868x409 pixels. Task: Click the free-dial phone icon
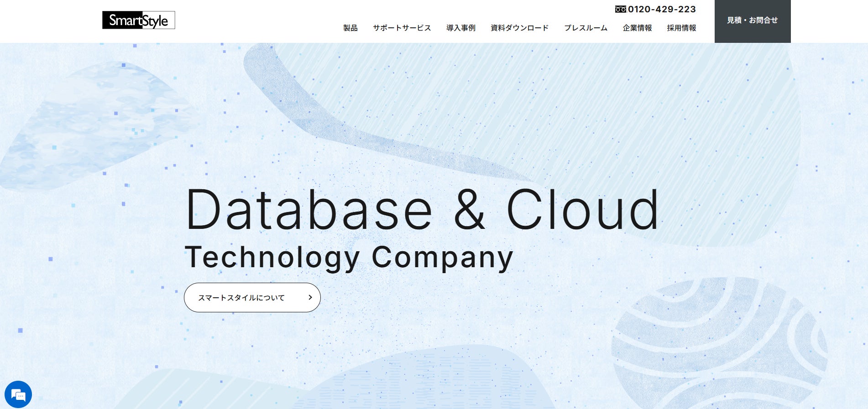point(620,9)
